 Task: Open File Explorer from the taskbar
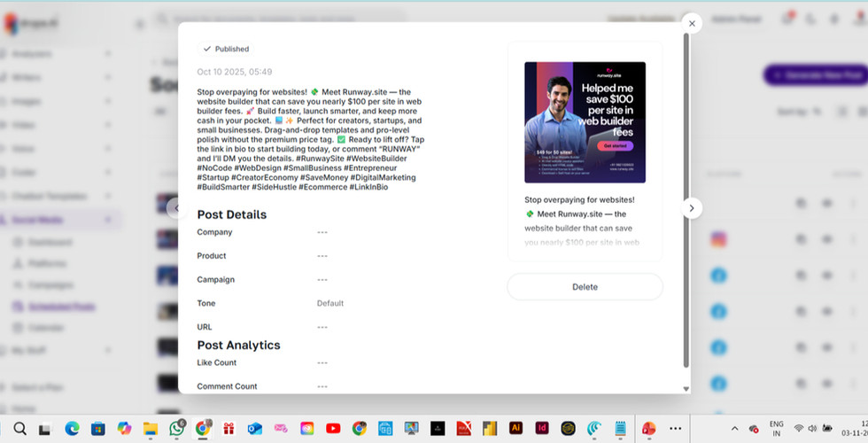[151, 429]
